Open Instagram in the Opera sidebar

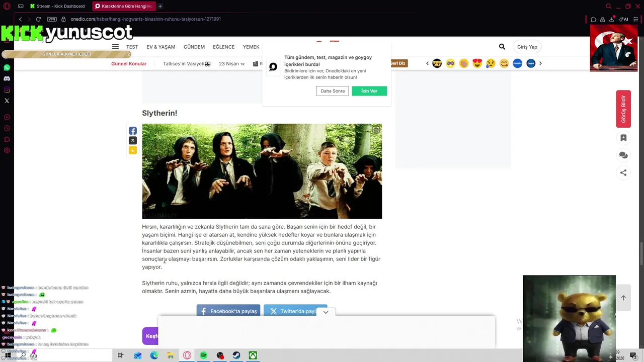click(x=7, y=89)
